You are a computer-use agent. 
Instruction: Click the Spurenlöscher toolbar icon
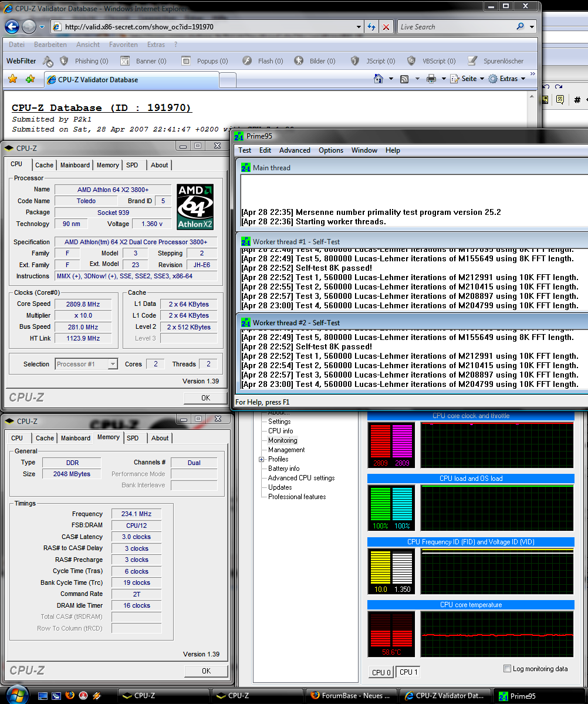[472, 60]
